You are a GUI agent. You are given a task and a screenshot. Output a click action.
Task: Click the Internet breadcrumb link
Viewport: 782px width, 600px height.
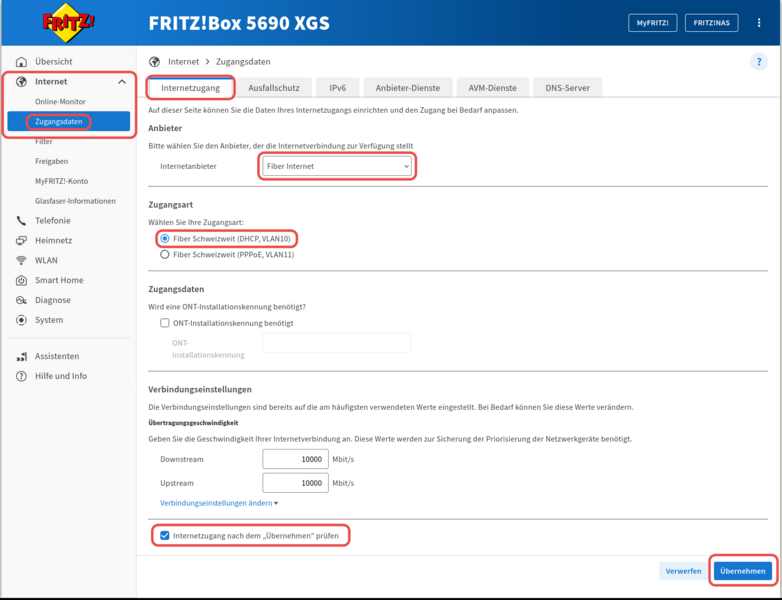click(x=184, y=62)
